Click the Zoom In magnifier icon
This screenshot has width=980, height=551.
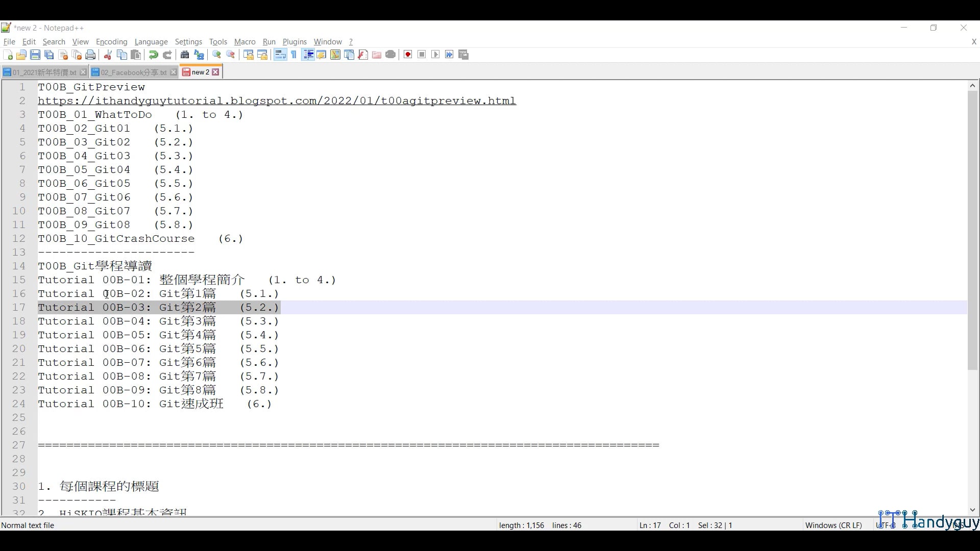tap(217, 55)
